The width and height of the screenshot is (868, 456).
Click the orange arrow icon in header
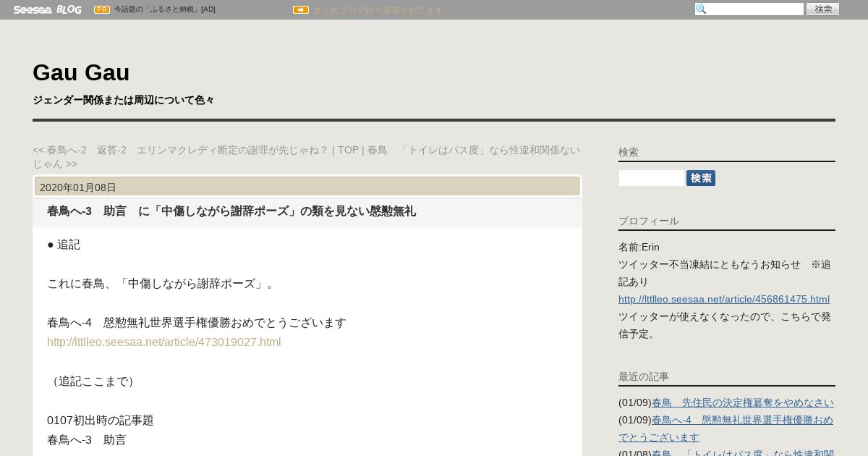point(301,10)
